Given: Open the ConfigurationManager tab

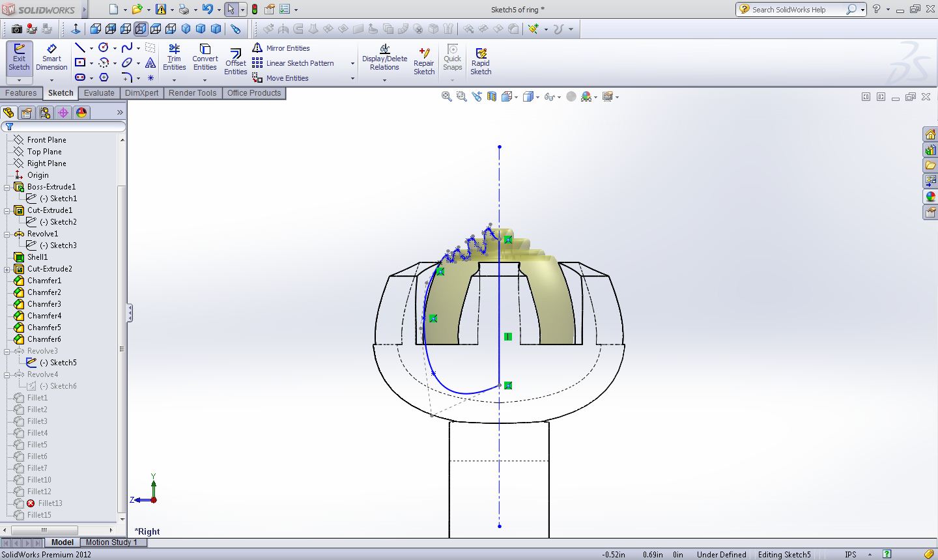Looking at the screenshot, I should tap(45, 113).
